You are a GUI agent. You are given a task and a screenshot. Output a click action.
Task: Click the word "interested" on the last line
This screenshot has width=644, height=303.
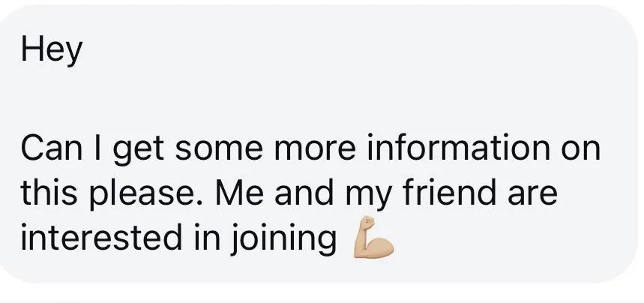(x=101, y=238)
